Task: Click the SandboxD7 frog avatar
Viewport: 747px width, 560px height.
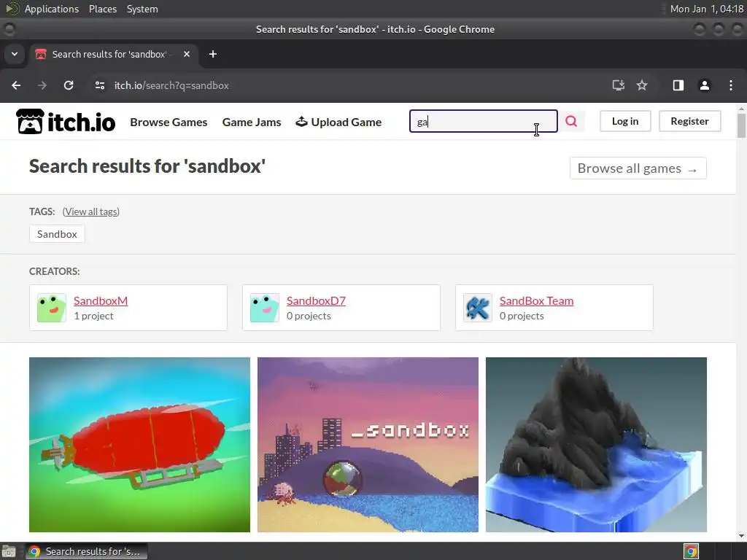Action: [x=264, y=308]
